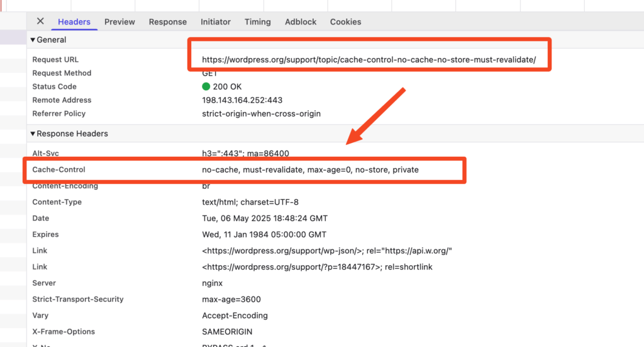
Task: Select strict-origin-when-cross-origin value
Action: coord(261,114)
